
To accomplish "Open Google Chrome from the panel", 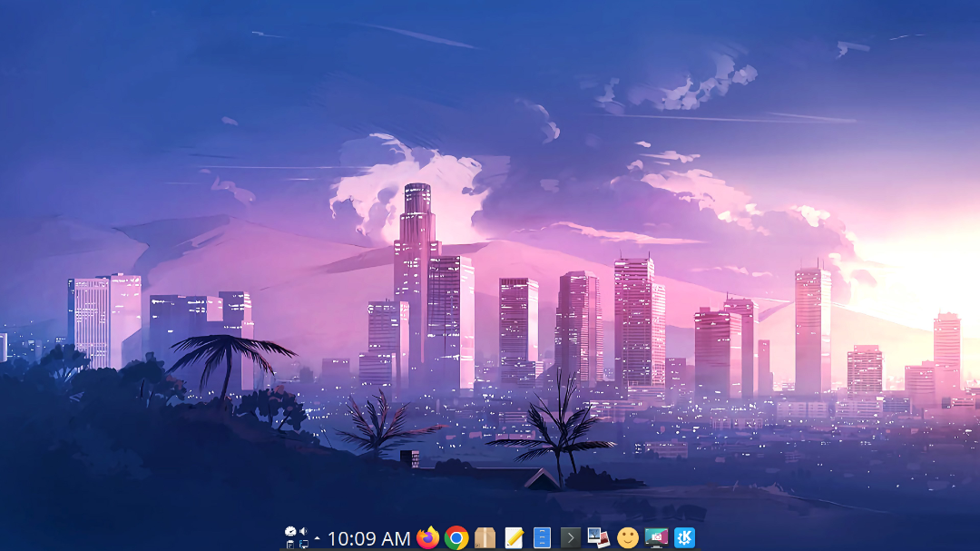I will 456,538.
